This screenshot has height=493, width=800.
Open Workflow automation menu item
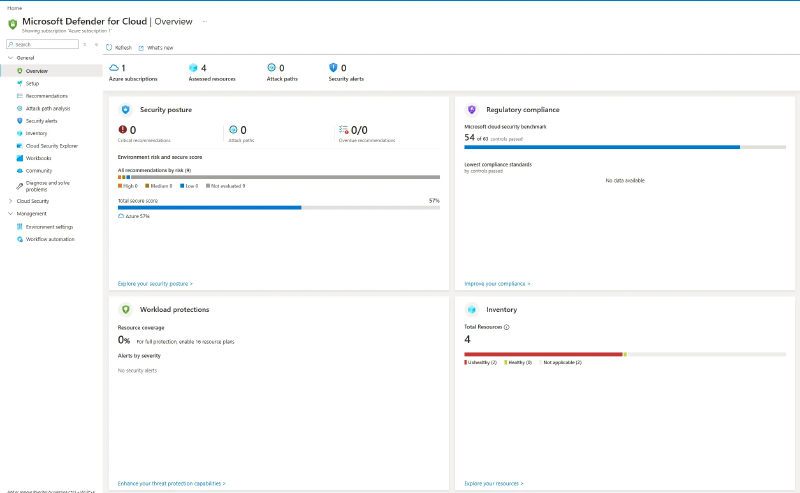(x=50, y=239)
